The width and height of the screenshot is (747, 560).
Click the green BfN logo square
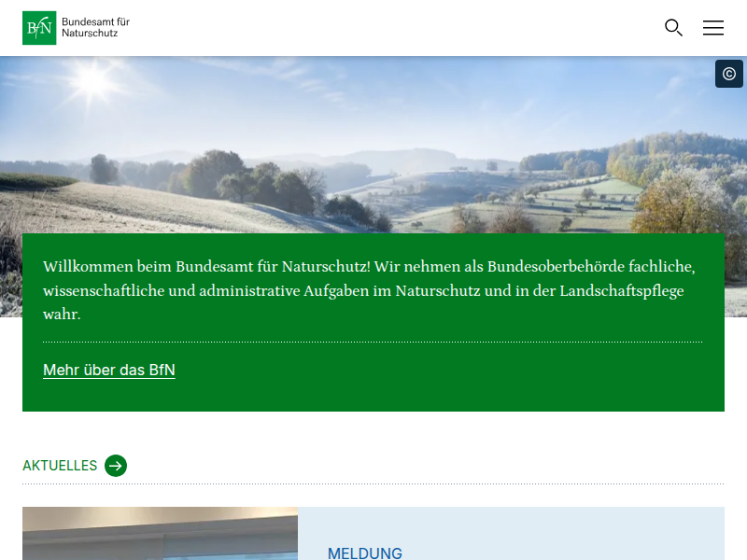(x=39, y=28)
